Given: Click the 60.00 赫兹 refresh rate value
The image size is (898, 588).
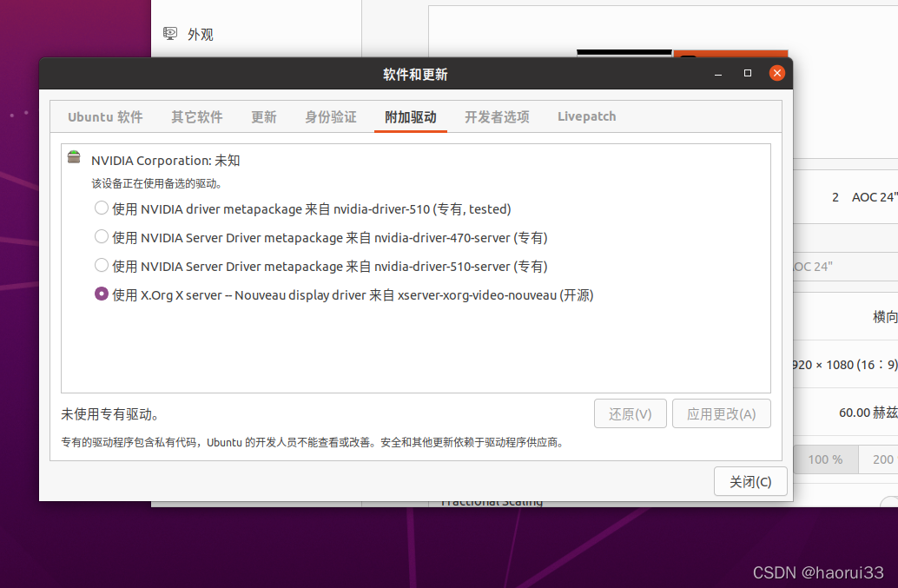Looking at the screenshot, I should tap(868, 413).
